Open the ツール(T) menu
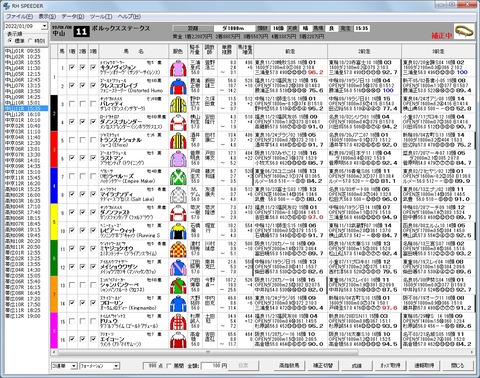This screenshot has height=378, width=480. [101, 16]
